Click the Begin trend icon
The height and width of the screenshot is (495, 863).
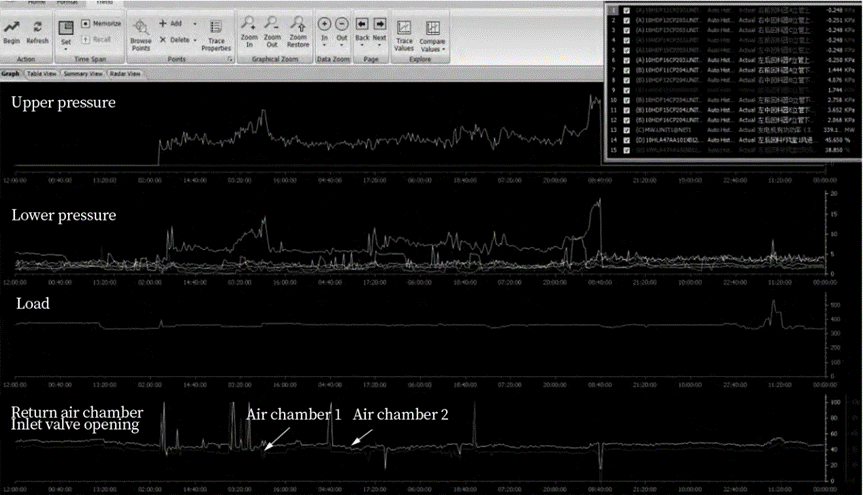point(12,27)
